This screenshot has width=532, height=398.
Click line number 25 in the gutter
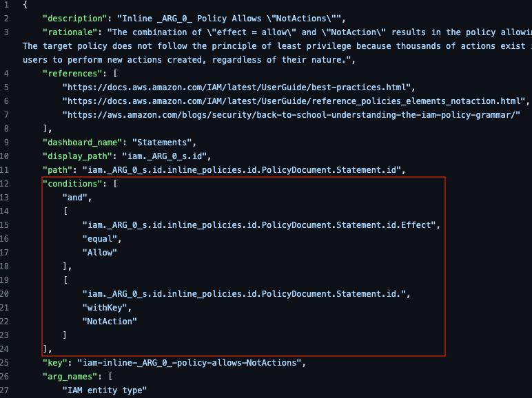tap(4, 363)
